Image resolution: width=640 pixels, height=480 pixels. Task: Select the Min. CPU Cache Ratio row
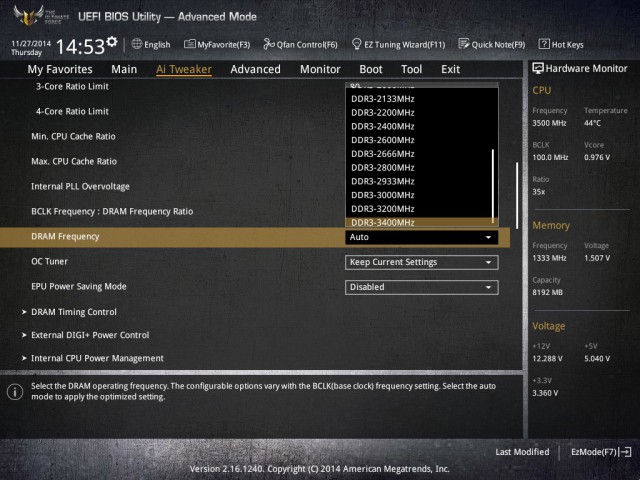tap(73, 136)
